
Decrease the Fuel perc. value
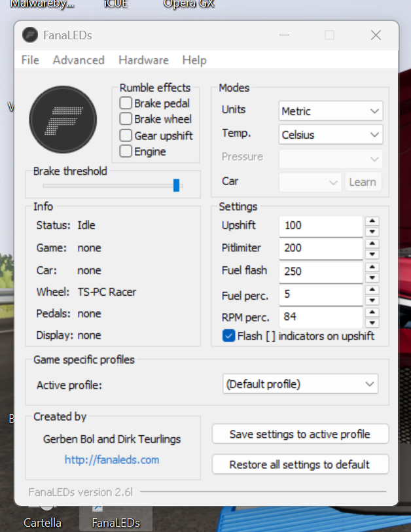click(372, 300)
